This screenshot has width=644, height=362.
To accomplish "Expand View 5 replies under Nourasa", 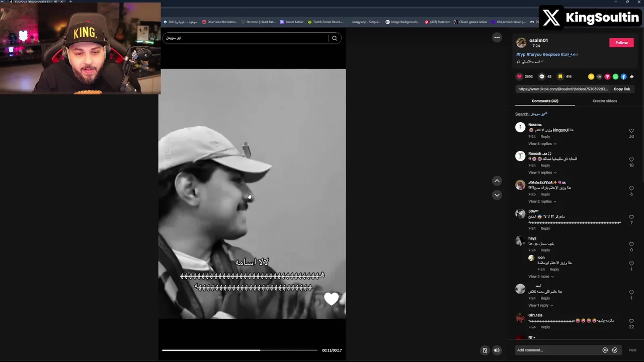I will [542, 144].
